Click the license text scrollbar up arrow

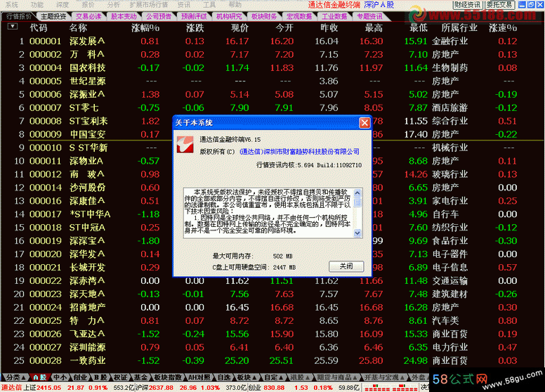click(357, 192)
